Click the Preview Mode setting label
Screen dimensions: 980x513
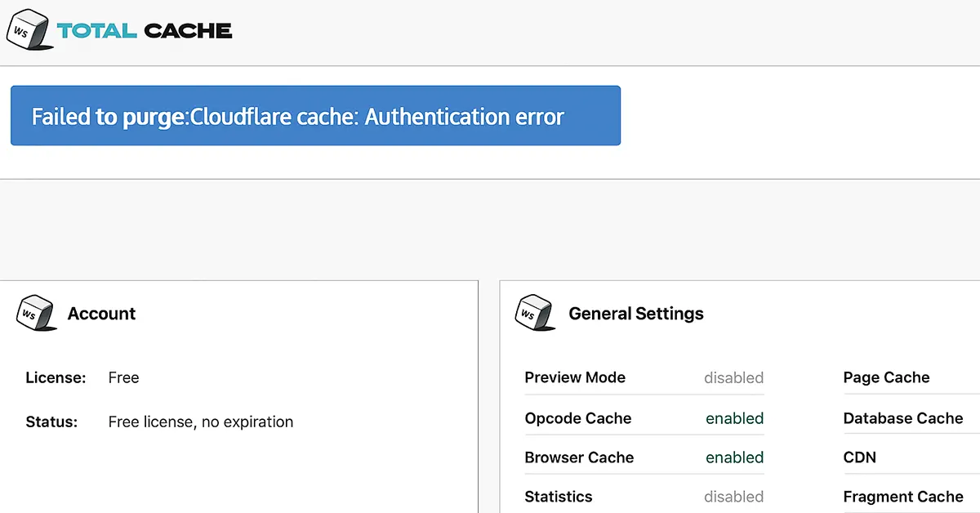(575, 377)
